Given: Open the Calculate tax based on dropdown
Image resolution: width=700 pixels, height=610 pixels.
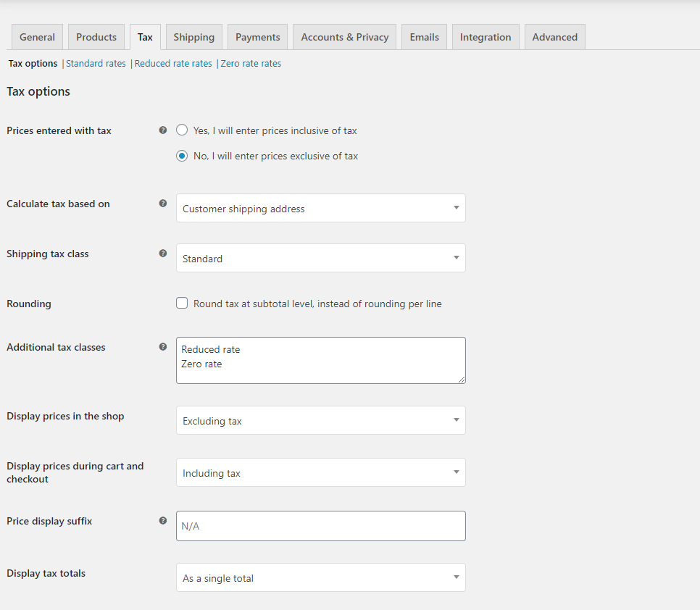Looking at the screenshot, I should coord(320,208).
